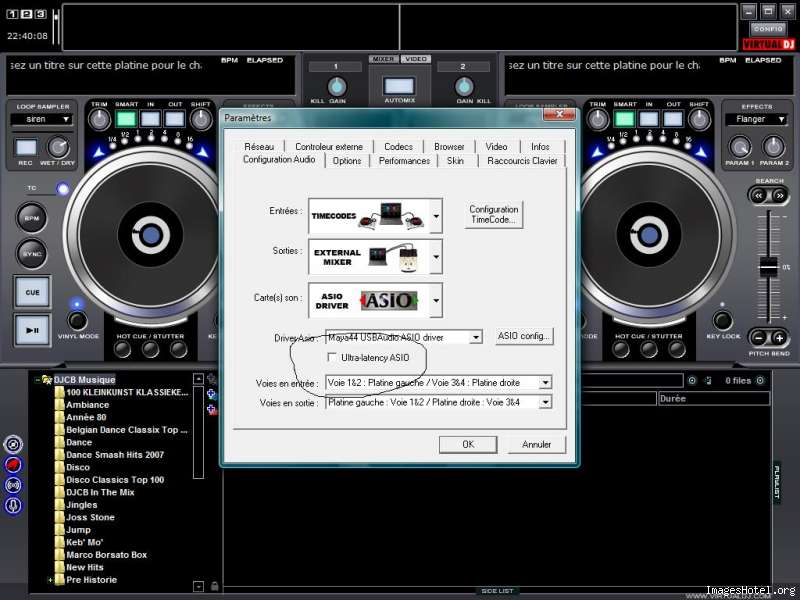Click the right deck pitch slider handle
The height and width of the screenshot is (600, 800).
(768, 267)
